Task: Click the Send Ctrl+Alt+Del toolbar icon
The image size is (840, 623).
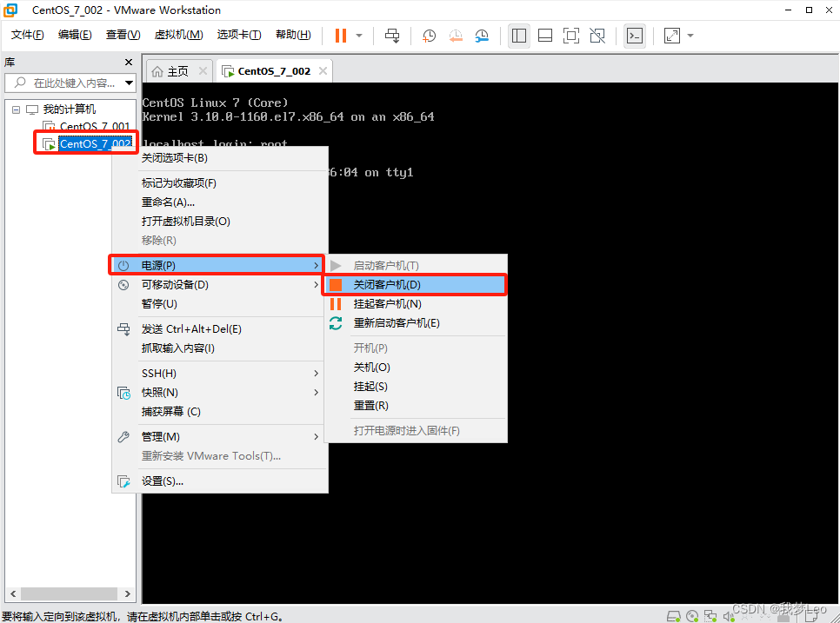Action: 392,36
